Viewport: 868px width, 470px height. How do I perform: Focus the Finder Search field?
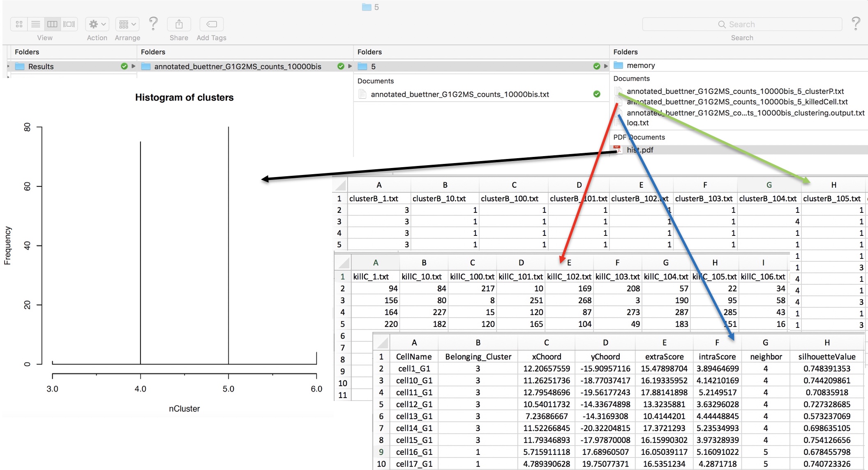pyautogui.click(x=742, y=24)
